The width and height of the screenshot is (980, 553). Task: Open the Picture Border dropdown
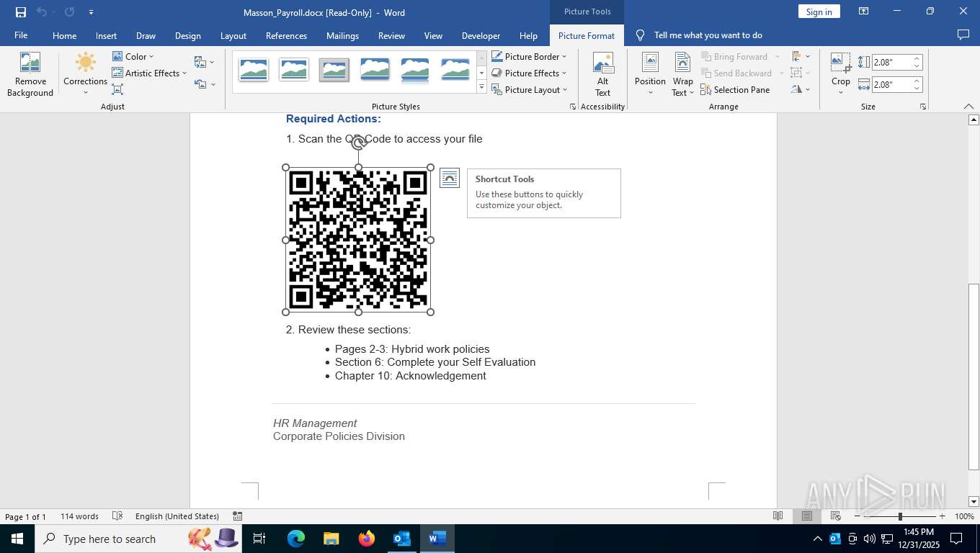pyautogui.click(x=529, y=56)
